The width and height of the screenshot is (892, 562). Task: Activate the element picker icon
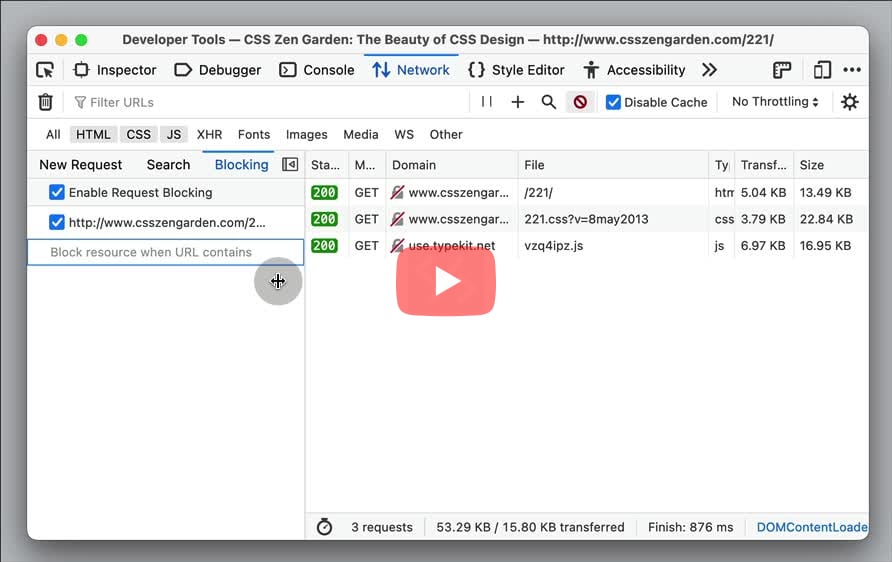[45, 70]
